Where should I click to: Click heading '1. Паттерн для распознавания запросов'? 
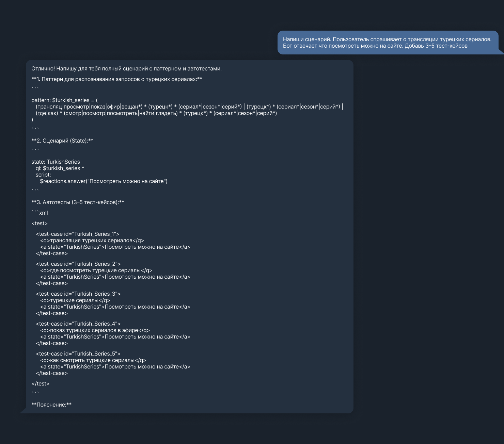pyautogui.click(x=117, y=79)
